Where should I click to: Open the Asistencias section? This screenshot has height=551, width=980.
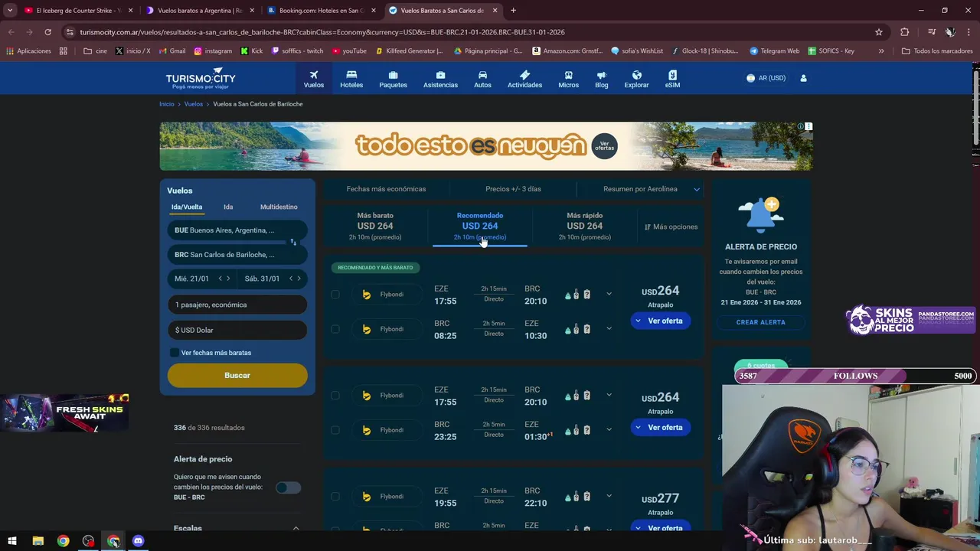pos(440,79)
